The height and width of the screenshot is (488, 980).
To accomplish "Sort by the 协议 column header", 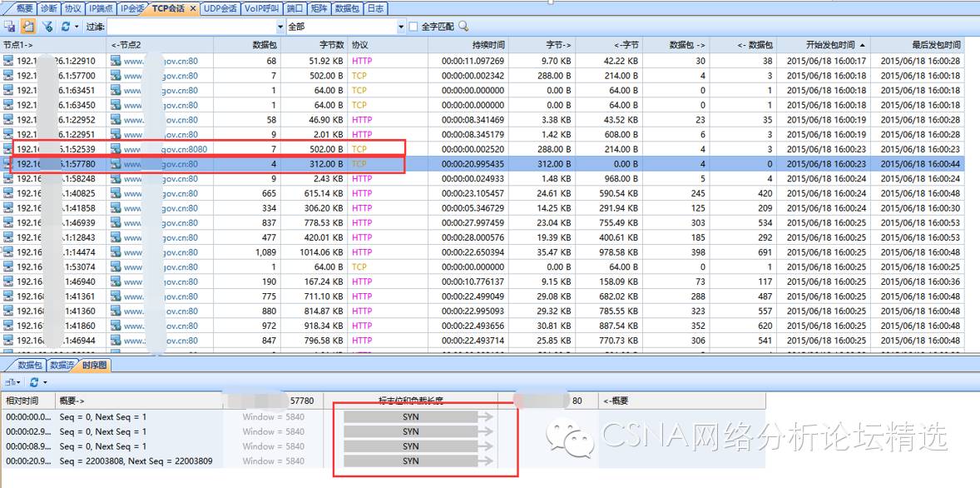I will tap(388, 45).
